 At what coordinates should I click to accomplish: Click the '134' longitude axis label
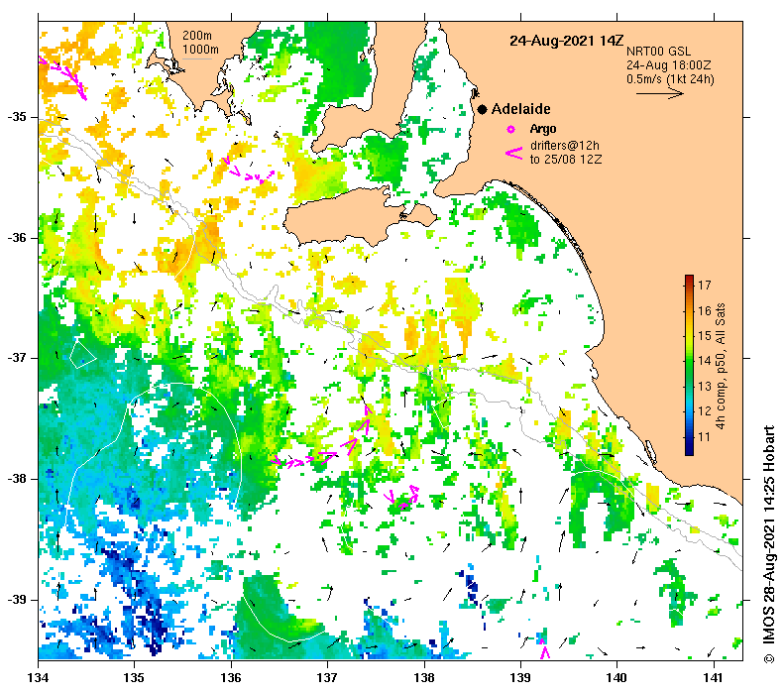pyautogui.click(x=38, y=678)
